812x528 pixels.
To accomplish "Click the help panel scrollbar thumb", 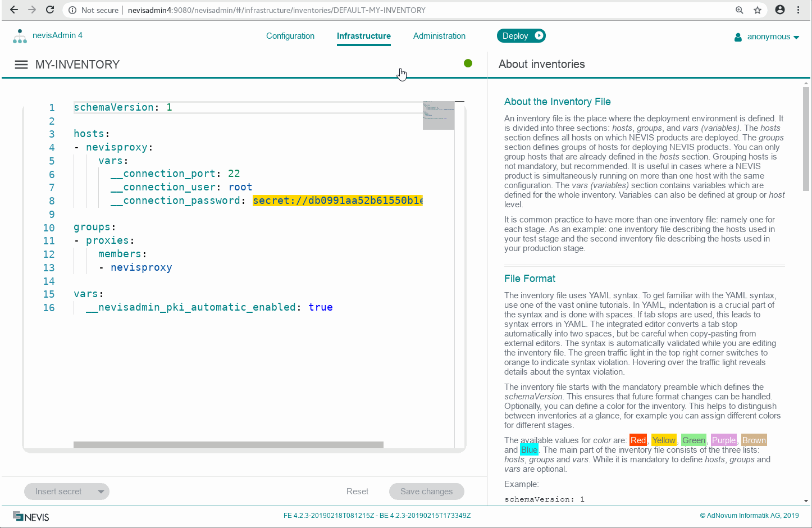I will (x=806, y=139).
